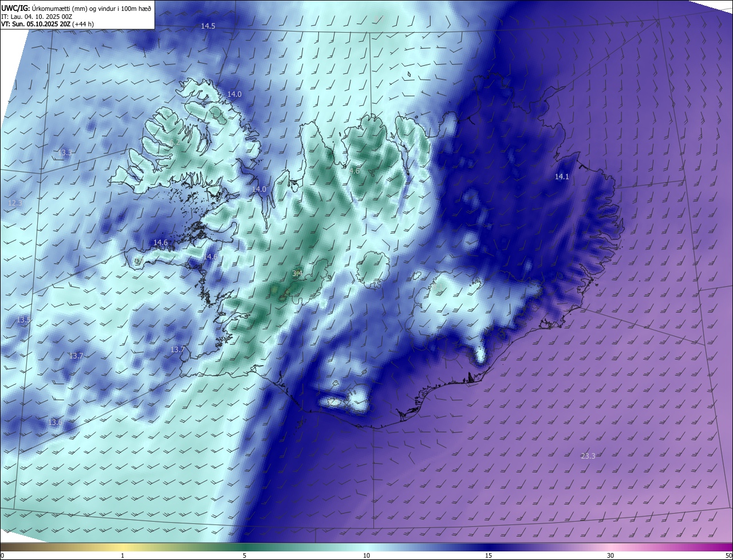The width and height of the screenshot is (733, 560).
Task: Click the '5' tick on the color scale
Action: [x=245, y=555]
